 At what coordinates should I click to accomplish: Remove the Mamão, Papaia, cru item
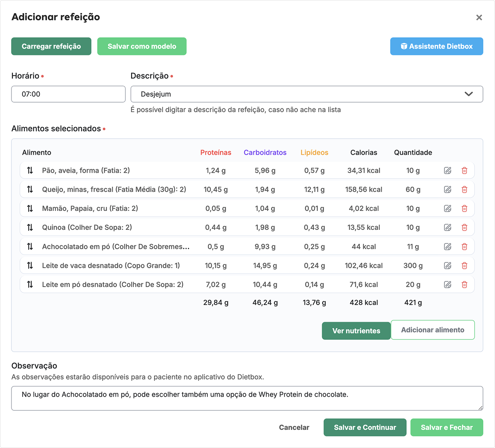pos(464,209)
